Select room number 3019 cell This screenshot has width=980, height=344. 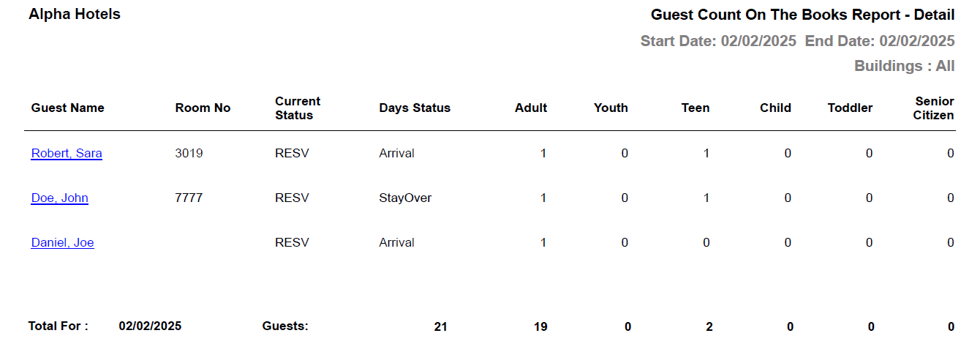point(189,154)
